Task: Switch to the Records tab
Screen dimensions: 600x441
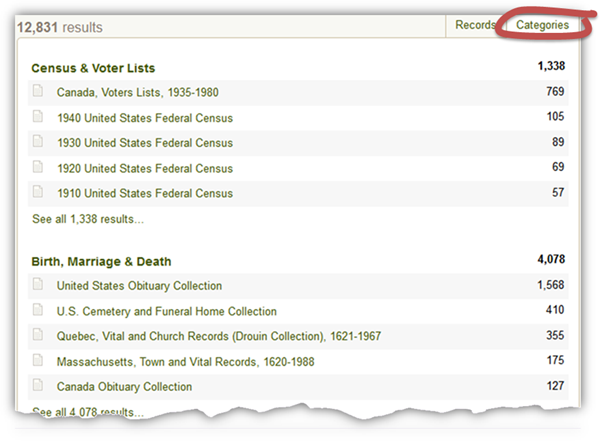Action: coord(475,25)
